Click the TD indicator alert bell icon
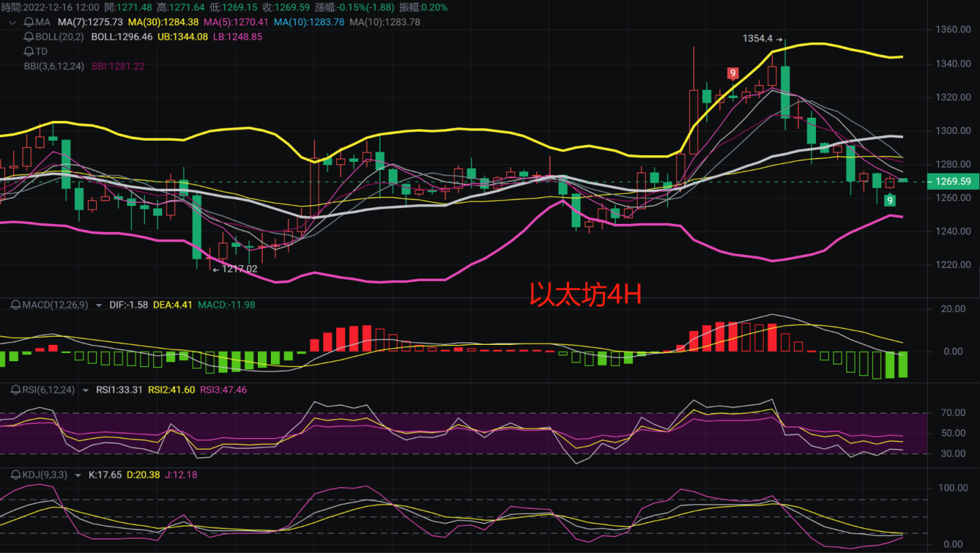 [x=28, y=51]
